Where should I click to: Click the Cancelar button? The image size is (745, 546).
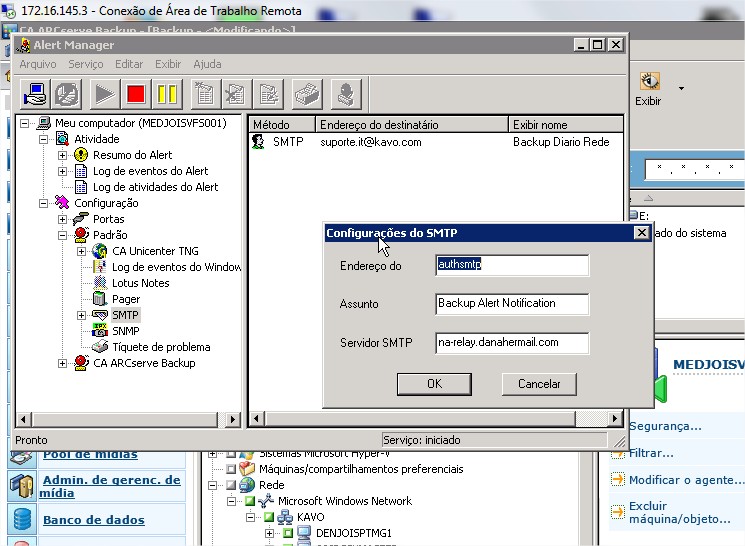click(x=539, y=384)
